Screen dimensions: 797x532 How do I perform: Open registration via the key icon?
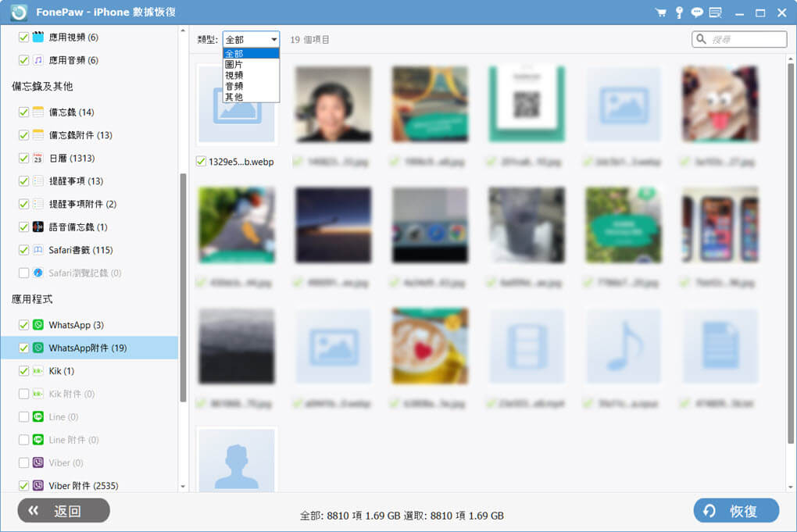tap(679, 12)
